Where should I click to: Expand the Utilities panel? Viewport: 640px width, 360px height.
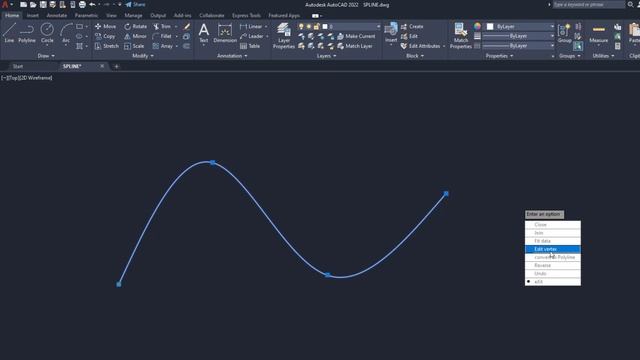pyautogui.click(x=603, y=56)
